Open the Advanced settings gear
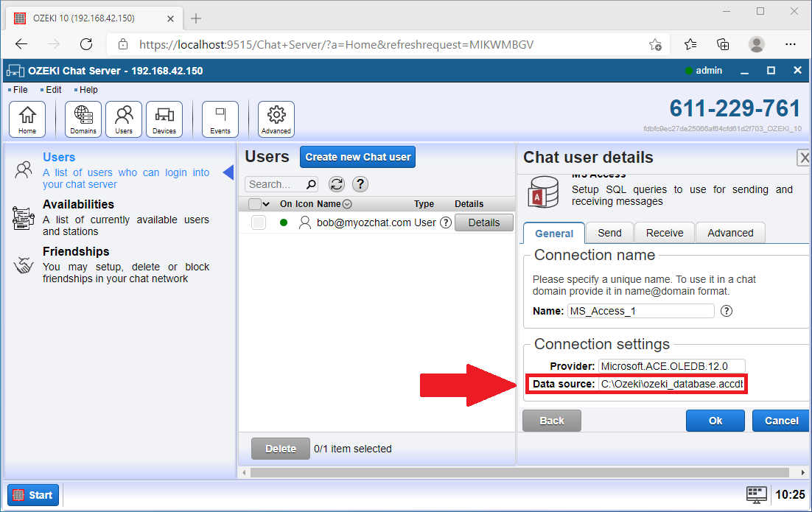The height and width of the screenshot is (512, 812). tap(276, 118)
